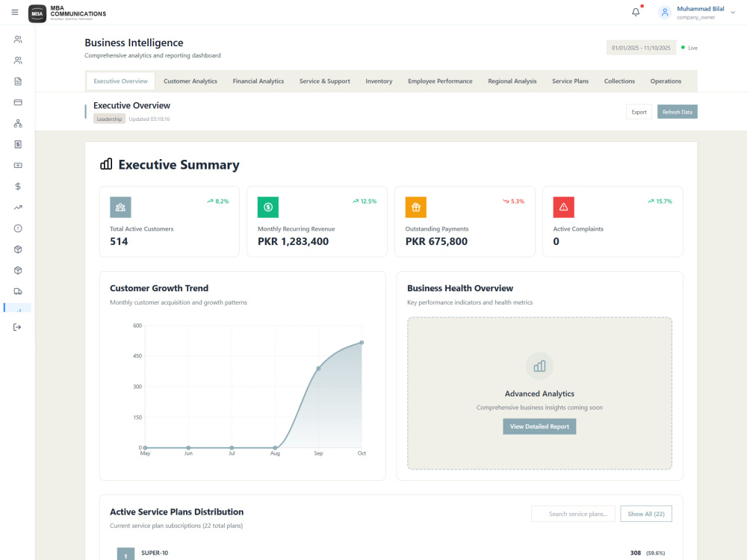
Task: Open the document sidebar icon
Action: click(x=18, y=81)
